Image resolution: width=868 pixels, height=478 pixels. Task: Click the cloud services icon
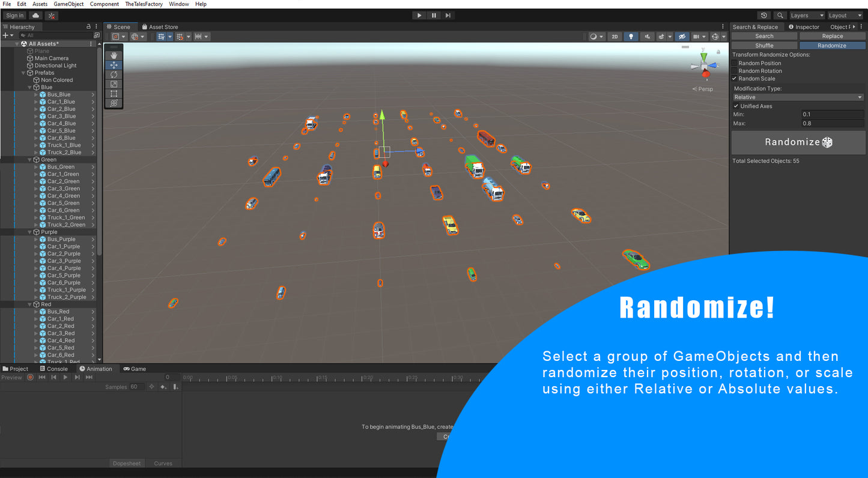(x=36, y=16)
